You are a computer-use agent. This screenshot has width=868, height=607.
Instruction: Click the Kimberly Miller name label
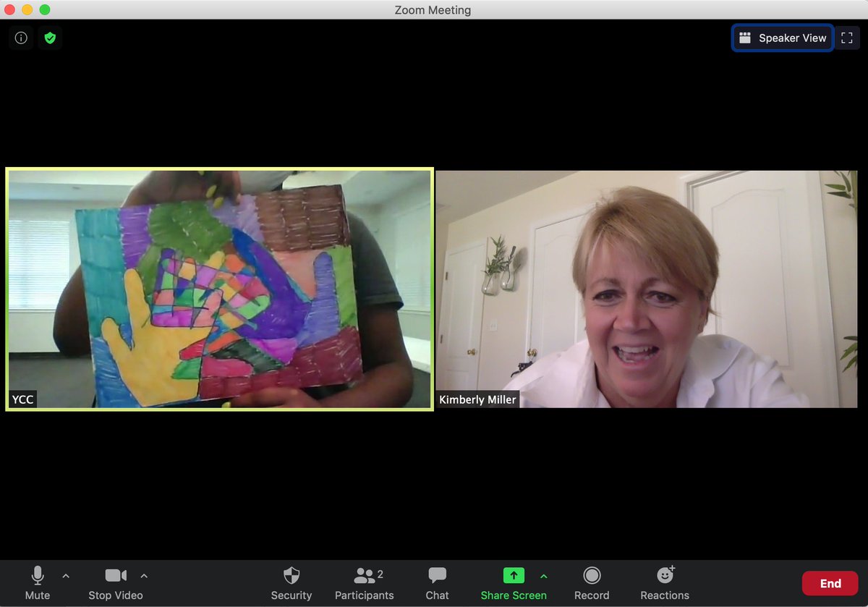[x=477, y=399]
